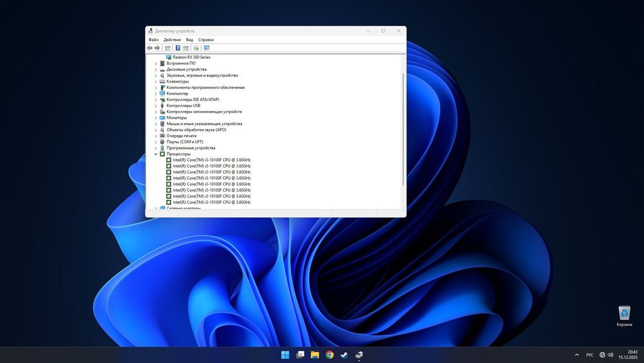Expand the Клавиатуры category
The image size is (644, 363).
click(156, 82)
